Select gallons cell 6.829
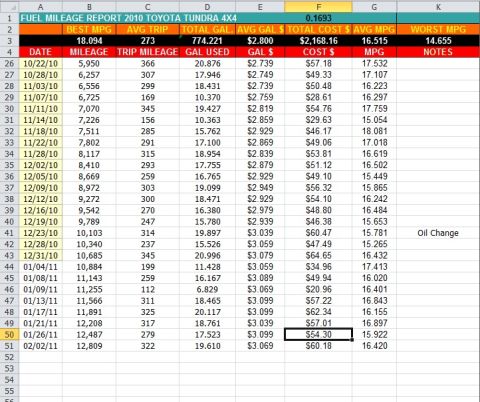The height and width of the screenshot is (402, 480). [x=207, y=289]
